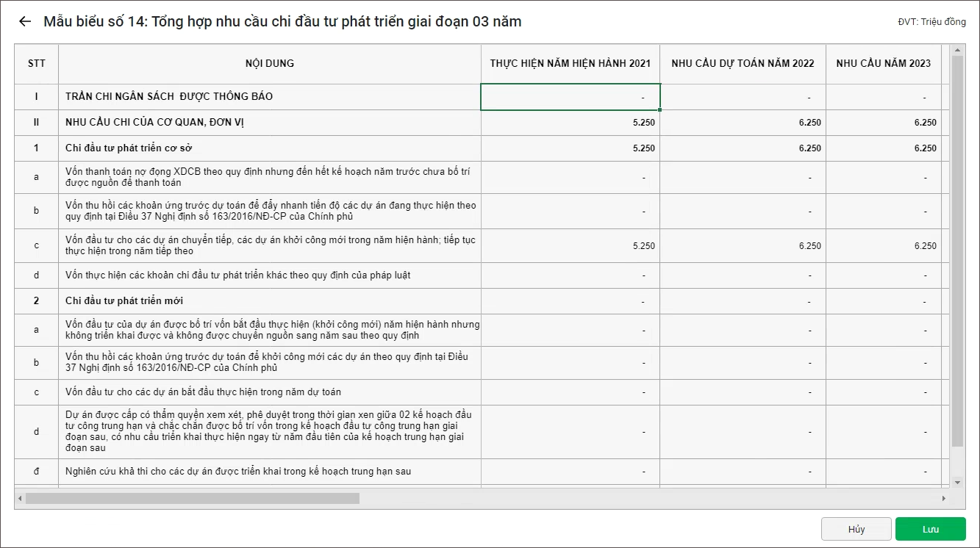Viewport: 980px width, 548px height.
Task: Click the vertical scrollbar thumb
Action: point(957,251)
